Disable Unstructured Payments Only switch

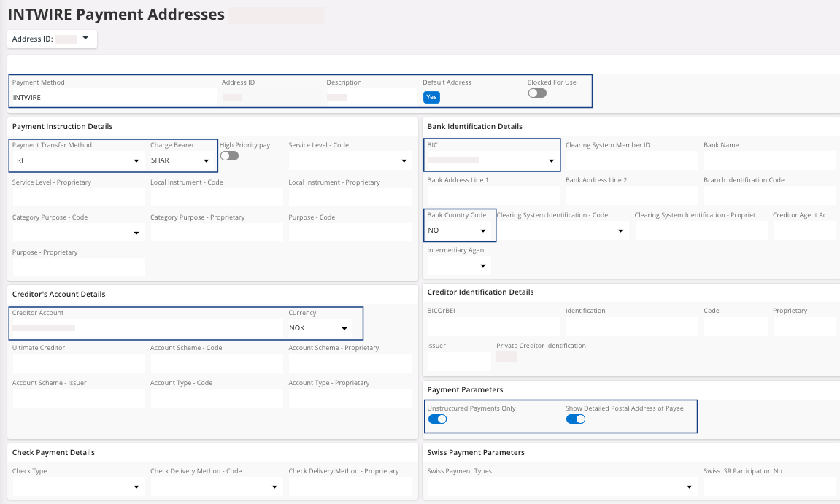(x=437, y=419)
